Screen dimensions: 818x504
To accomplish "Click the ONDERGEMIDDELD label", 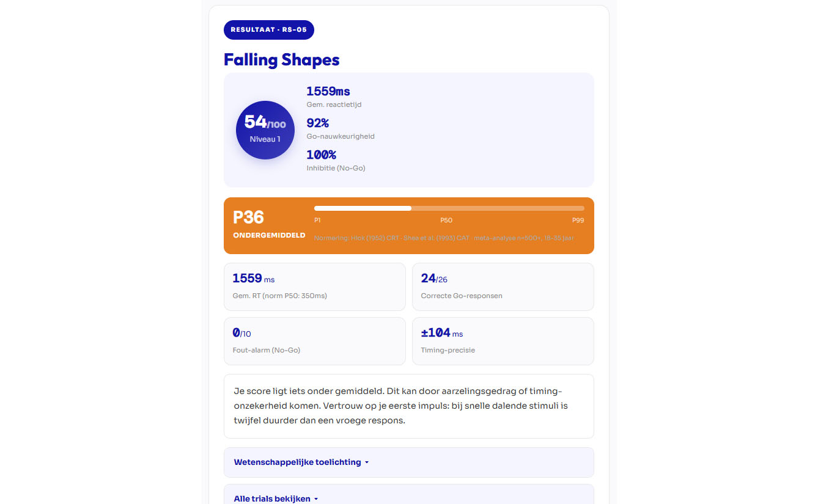I will 269,235.
